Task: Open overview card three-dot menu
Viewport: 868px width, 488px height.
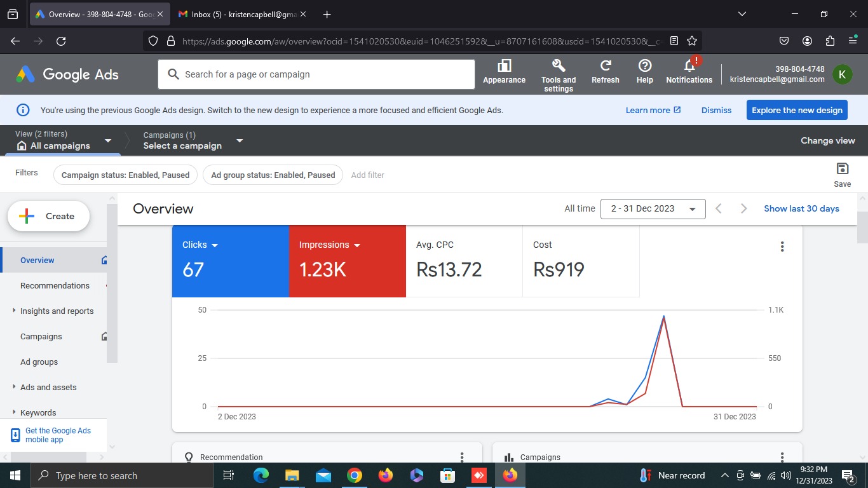Action: [x=782, y=247]
